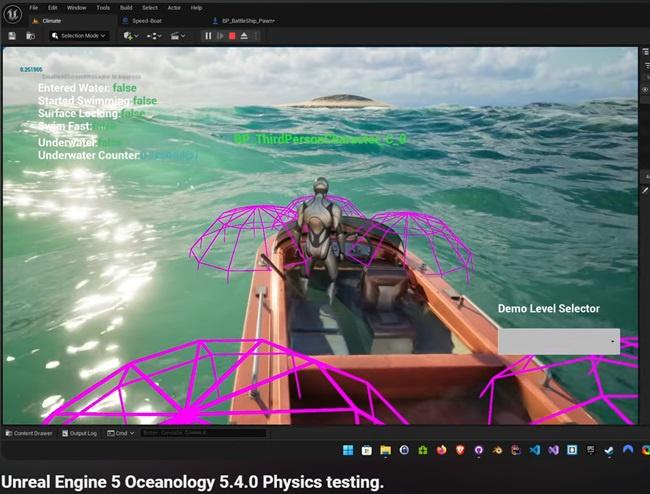This screenshot has height=494, width=650.
Task: Open the File menu
Action: 34,8
